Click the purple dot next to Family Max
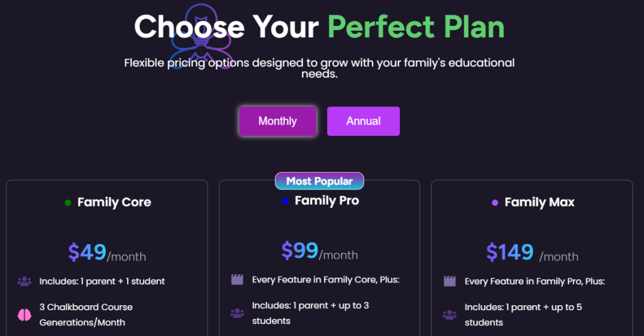 (495, 203)
